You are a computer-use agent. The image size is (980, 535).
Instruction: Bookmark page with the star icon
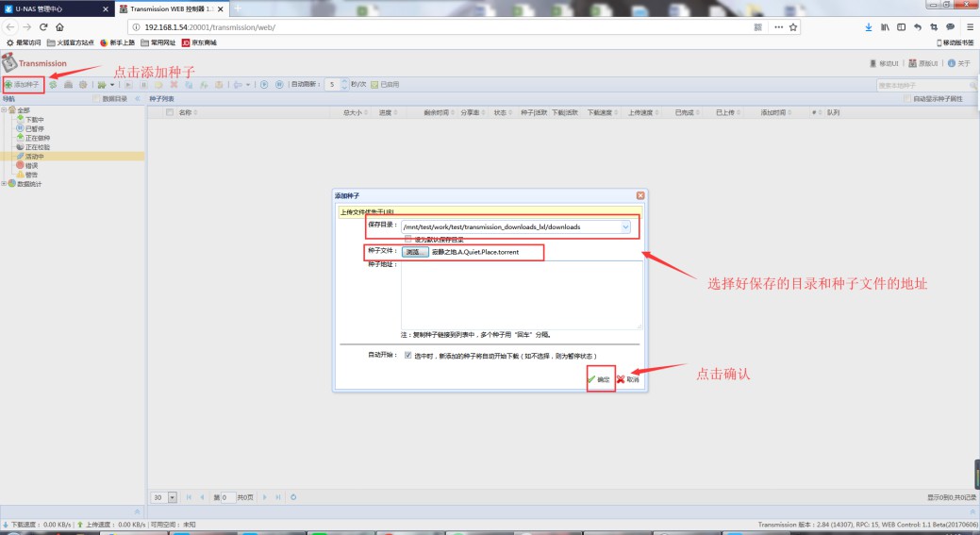pos(793,27)
